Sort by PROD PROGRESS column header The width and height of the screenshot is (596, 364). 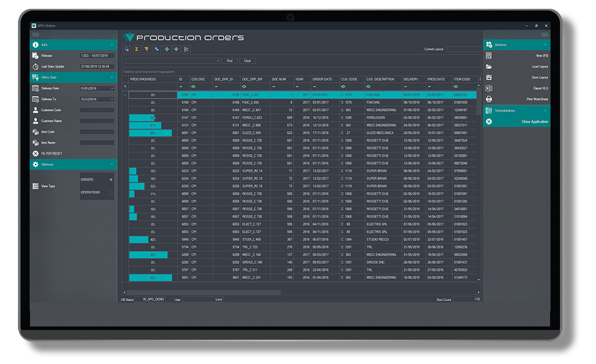[x=153, y=79]
